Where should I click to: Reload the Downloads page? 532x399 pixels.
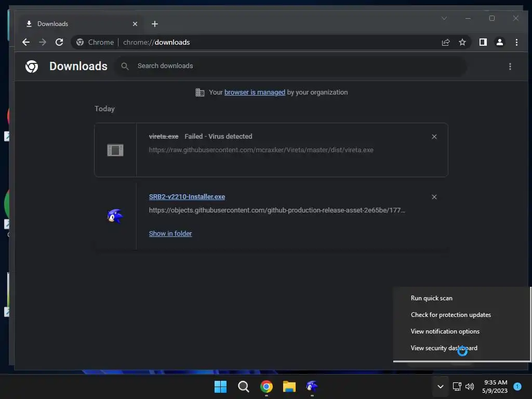59,42
